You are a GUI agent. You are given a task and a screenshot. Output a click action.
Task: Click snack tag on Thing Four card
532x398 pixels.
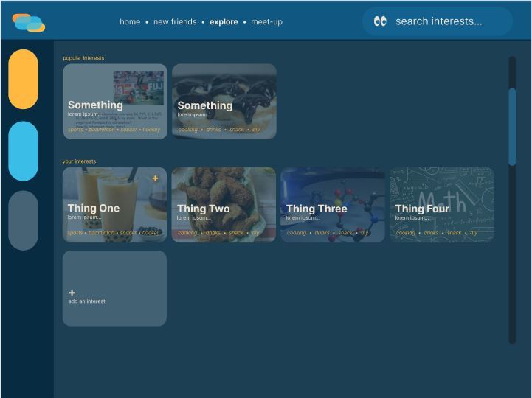(454, 233)
